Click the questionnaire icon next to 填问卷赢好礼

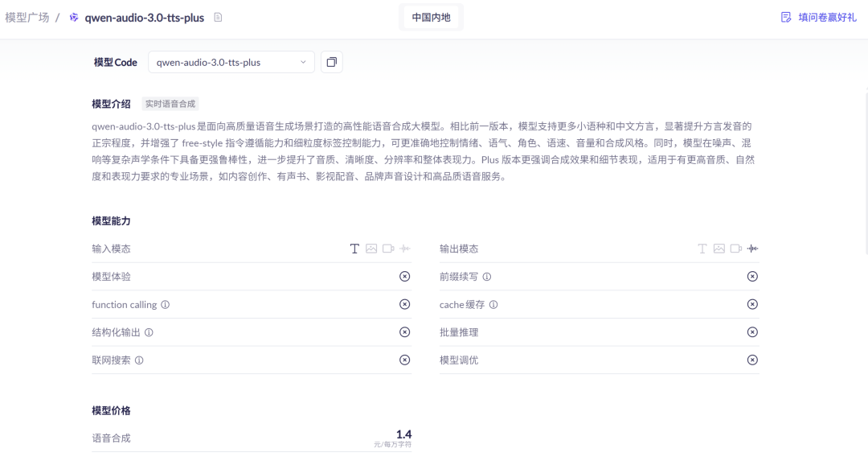[786, 18]
